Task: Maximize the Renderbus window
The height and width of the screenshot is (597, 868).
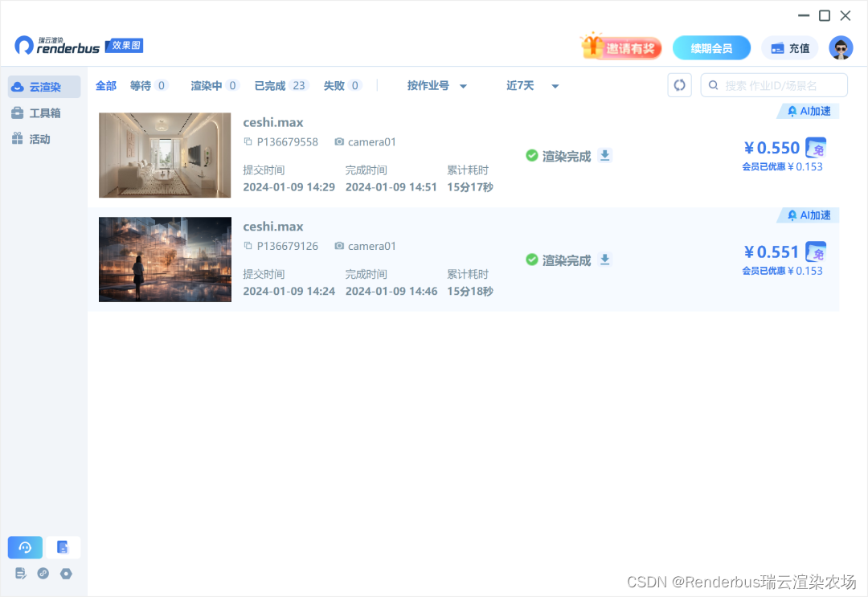Action: click(x=825, y=15)
